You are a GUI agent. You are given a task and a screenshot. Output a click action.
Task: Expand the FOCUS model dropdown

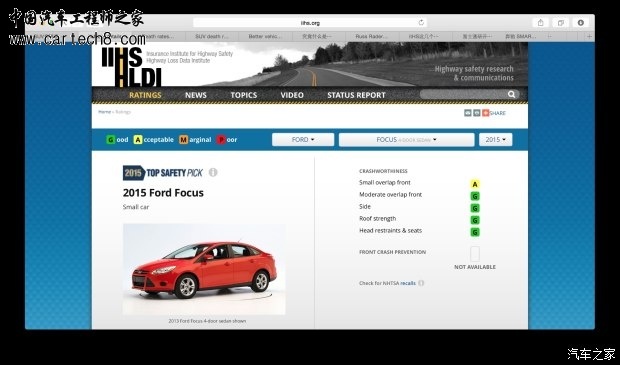tap(406, 140)
